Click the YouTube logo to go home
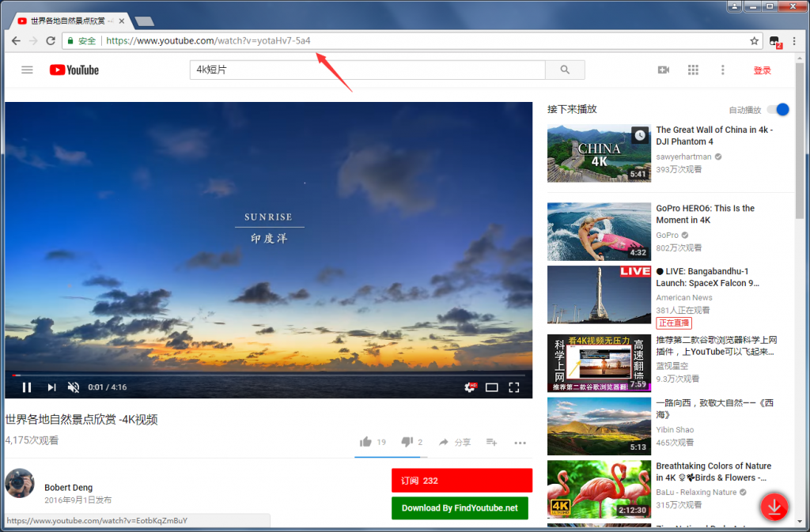Screen dimensions: 810x532 click(x=74, y=70)
